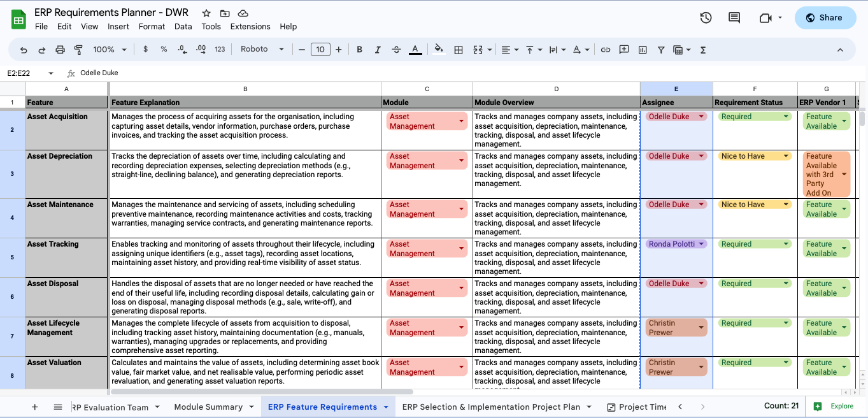Open the All sheets list icon

coord(58,407)
